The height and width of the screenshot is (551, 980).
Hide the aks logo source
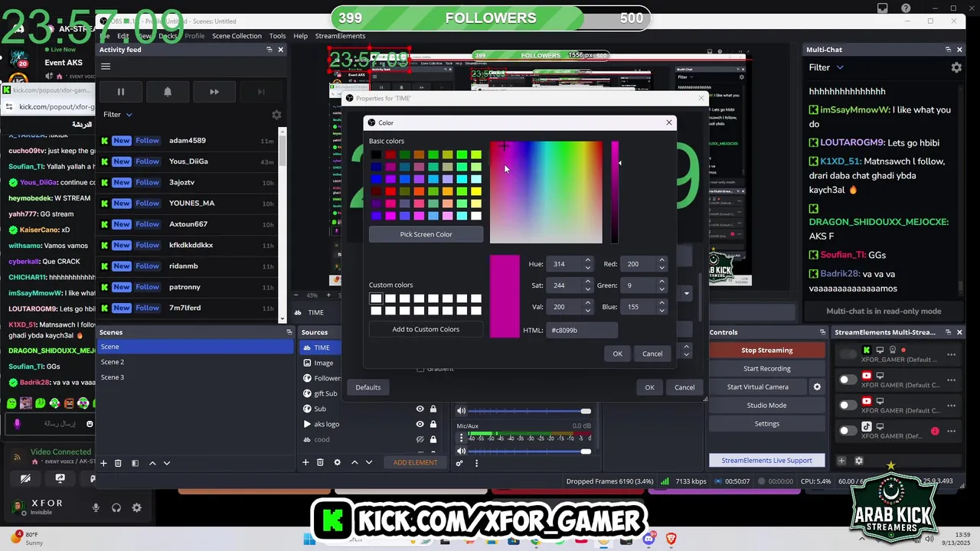(420, 424)
